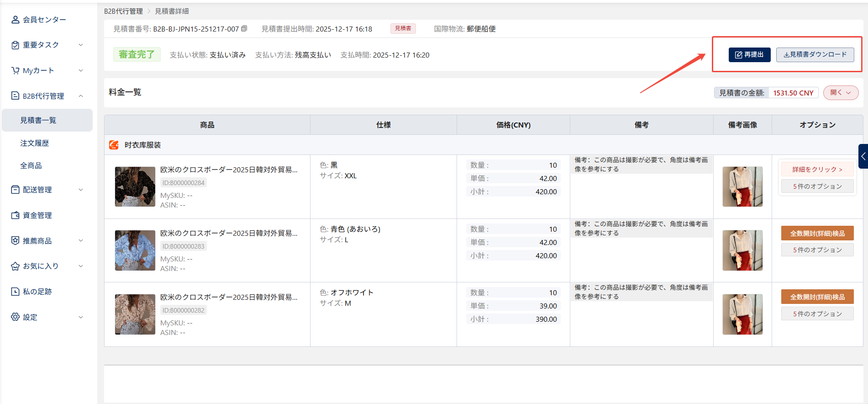Click the ID:B000000284 label
The height and width of the screenshot is (404, 868).
pos(184,182)
